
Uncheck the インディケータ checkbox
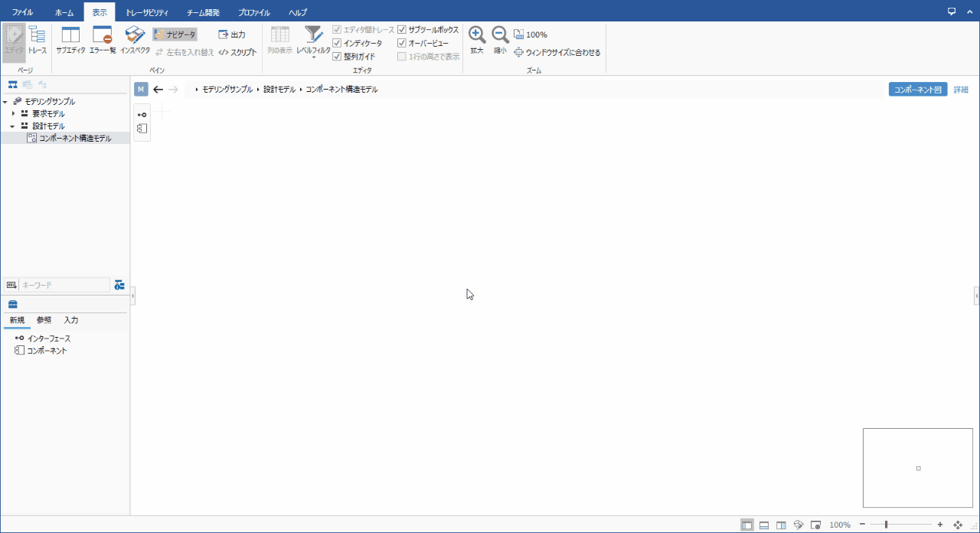pyautogui.click(x=337, y=43)
